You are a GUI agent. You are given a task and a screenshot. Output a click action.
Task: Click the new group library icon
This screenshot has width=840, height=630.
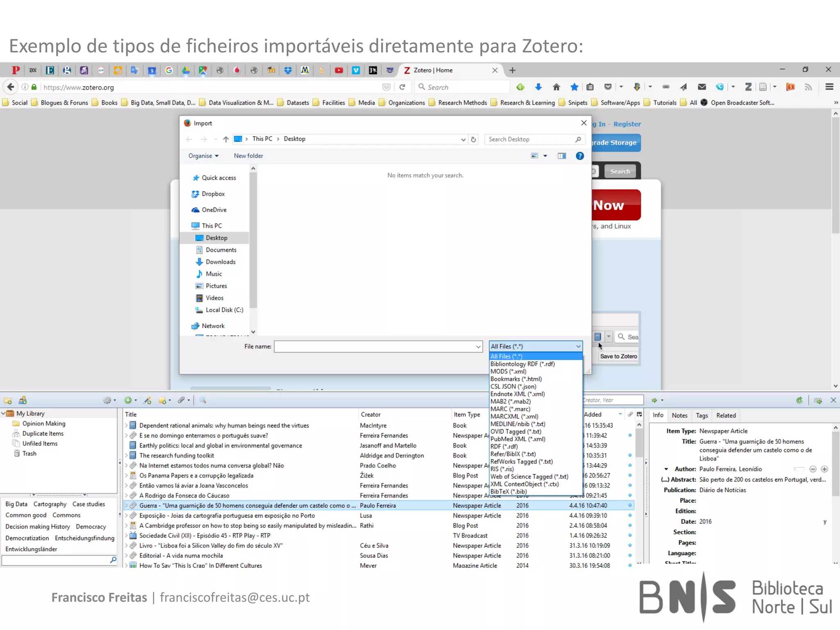(x=23, y=400)
